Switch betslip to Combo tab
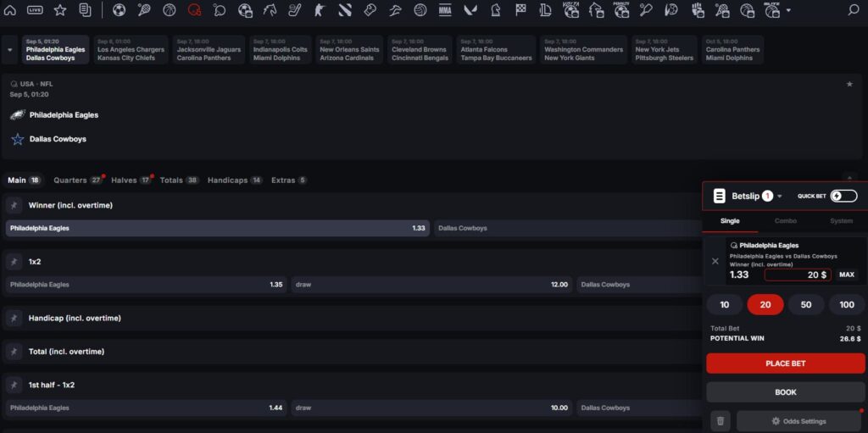This screenshot has width=868, height=433. pos(786,221)
